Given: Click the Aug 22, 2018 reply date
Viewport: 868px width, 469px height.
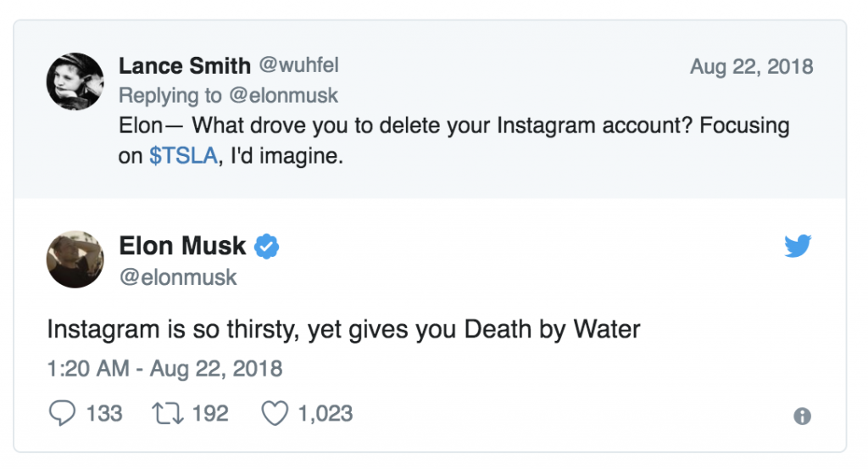Looking at the screenshot, I should [x=751, y=66].
